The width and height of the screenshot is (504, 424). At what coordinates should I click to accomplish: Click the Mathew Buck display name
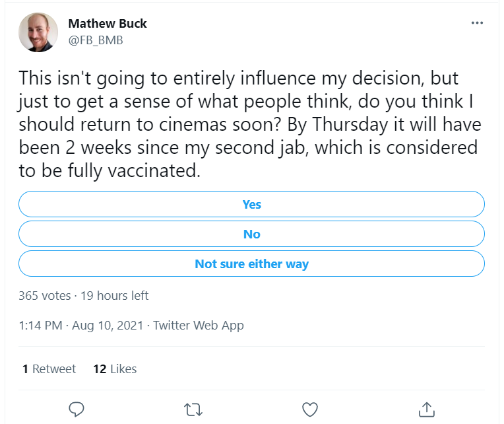click(108, 24)
